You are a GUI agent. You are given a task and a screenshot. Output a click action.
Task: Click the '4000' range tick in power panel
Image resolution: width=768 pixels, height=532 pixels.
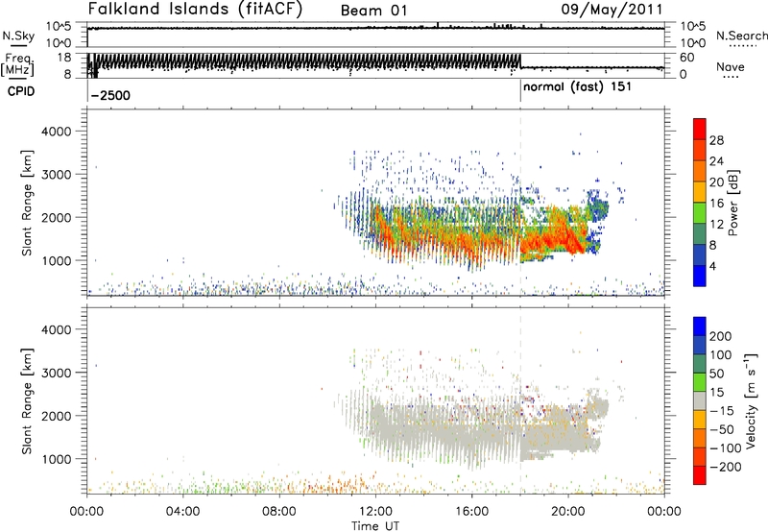point(56,132)
